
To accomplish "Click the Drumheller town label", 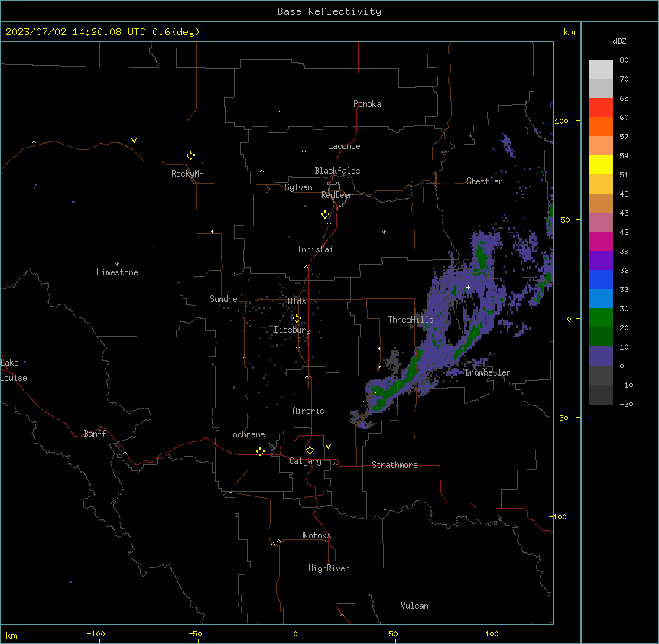I will 488,372.
